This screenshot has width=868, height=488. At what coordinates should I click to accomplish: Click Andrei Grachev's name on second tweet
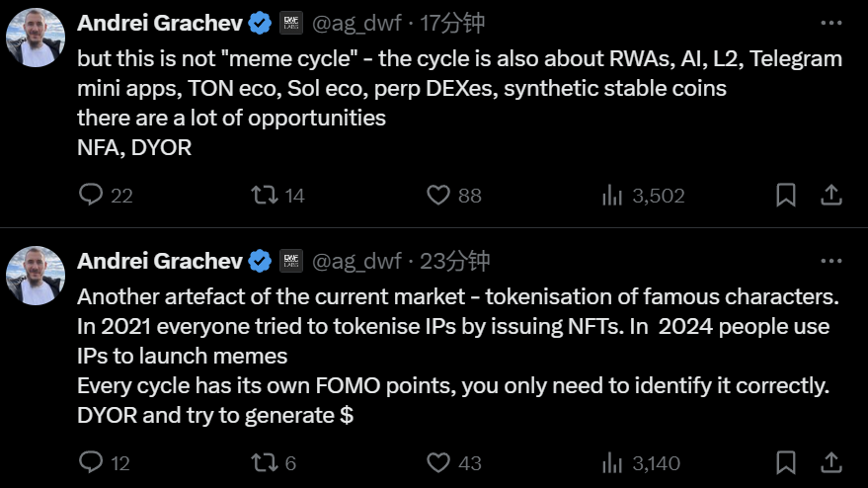[x=159, y=261]
